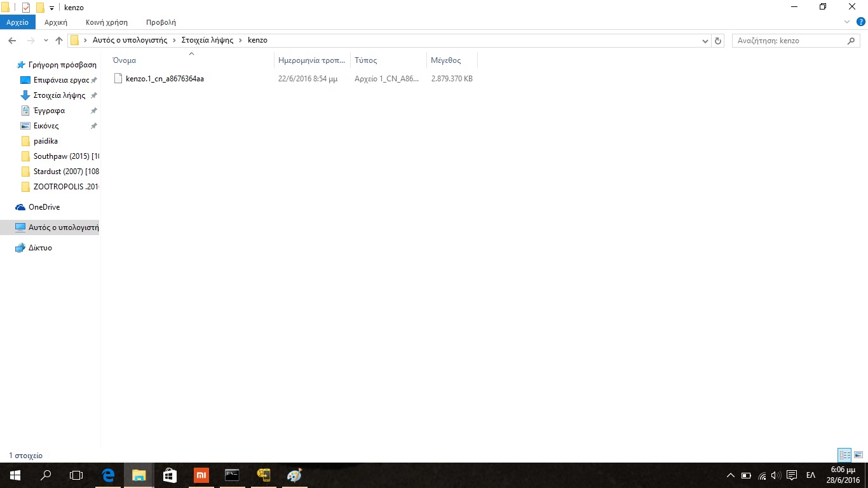Sort by Μέγεθος column header
Image resolution: width=868 pixels, height=488 pixels.
click(446, 60)
